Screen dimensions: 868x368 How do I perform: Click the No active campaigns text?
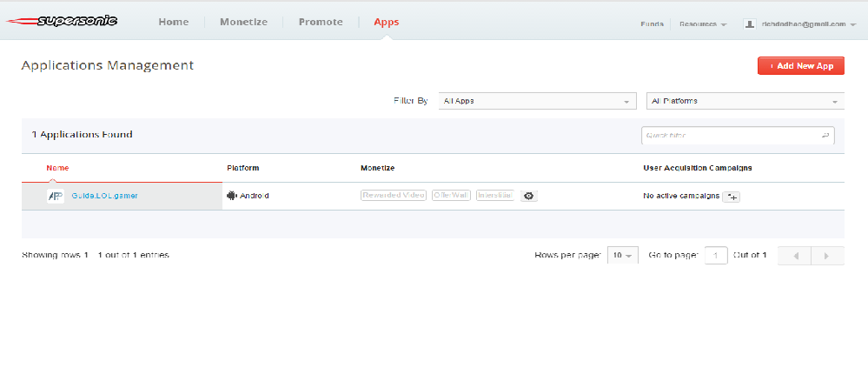[681, 196]
